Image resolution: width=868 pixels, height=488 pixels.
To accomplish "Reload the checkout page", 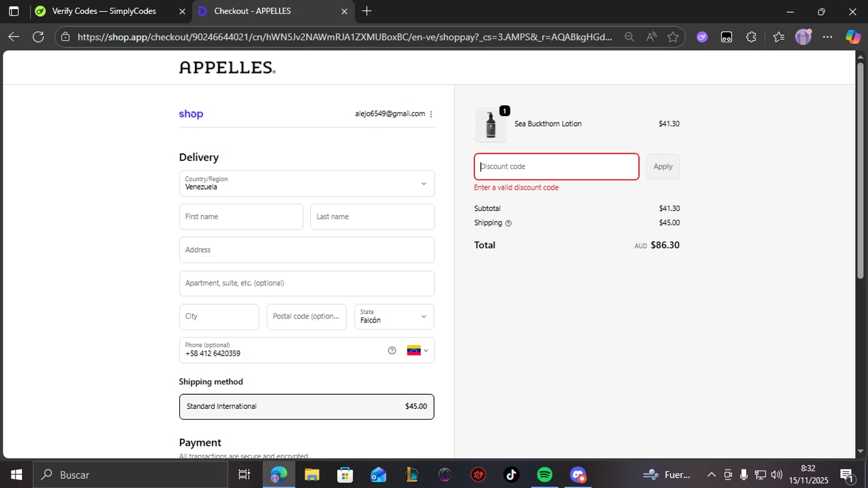I will (38, 37).
